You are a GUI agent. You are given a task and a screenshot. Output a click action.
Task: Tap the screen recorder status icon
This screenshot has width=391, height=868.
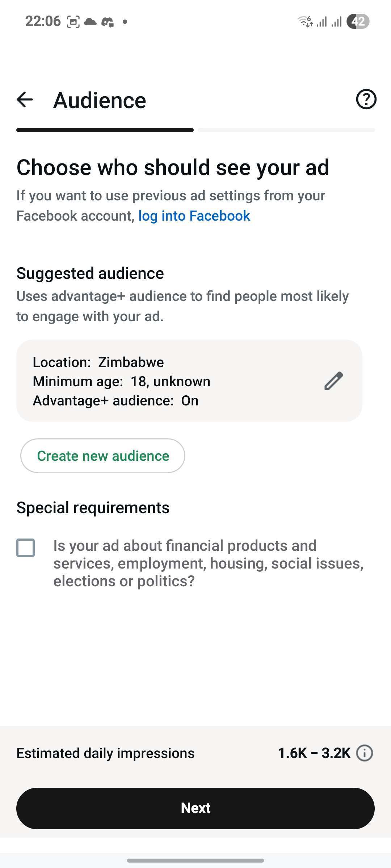coord(73,22)
